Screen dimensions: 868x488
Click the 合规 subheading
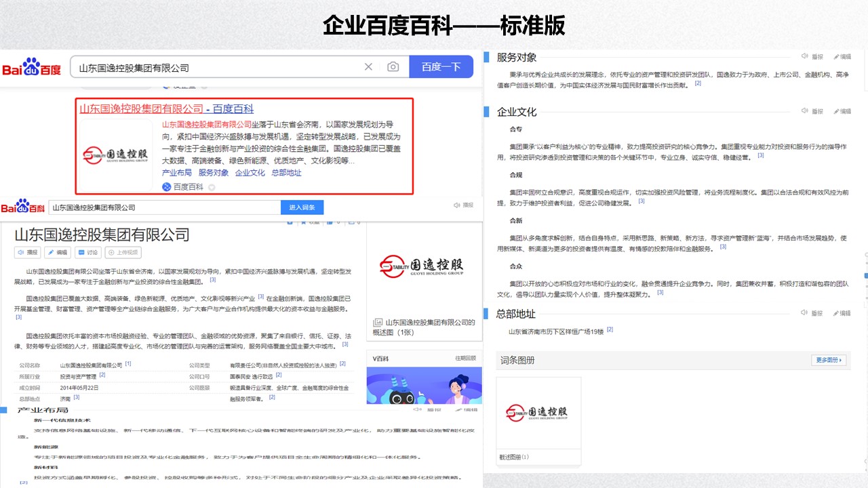(516, 175)
